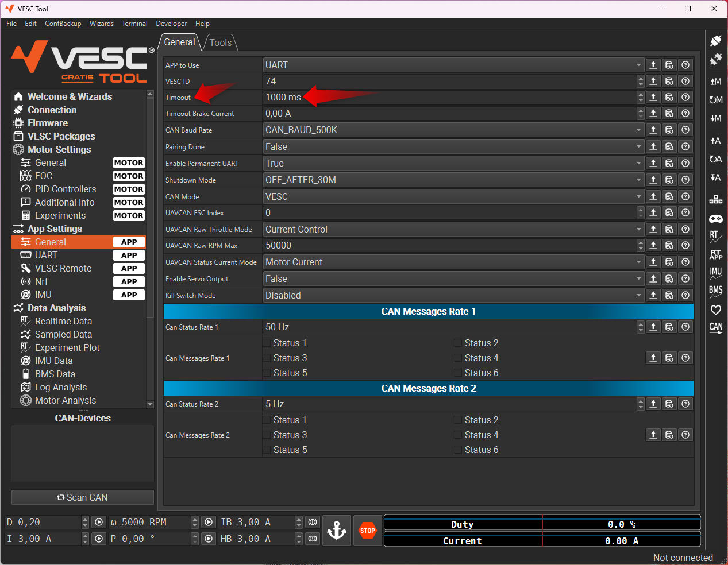This screenshot has height=565, width=728.
Task: Click the heart alive icon in right toolbar
Action: pos(716,310)
